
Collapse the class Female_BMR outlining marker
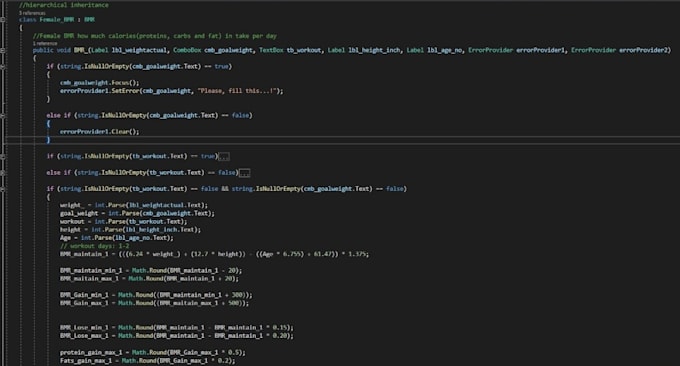3,20
